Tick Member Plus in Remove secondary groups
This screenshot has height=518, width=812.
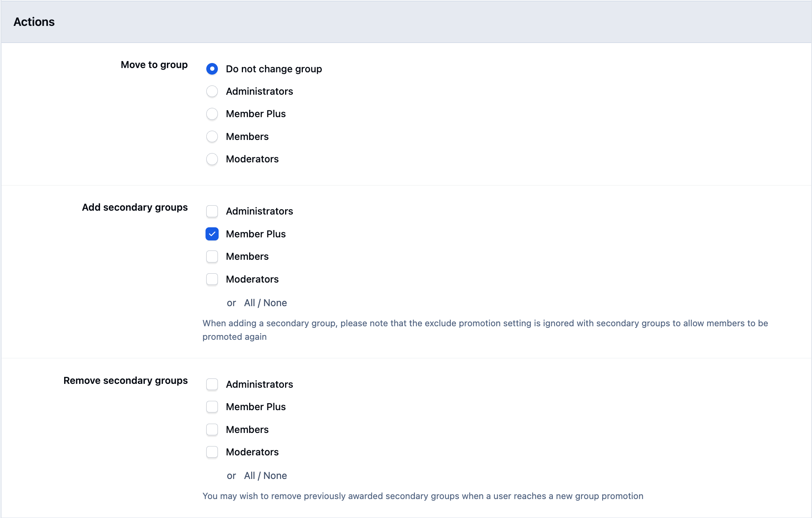[x=212, y=407]
